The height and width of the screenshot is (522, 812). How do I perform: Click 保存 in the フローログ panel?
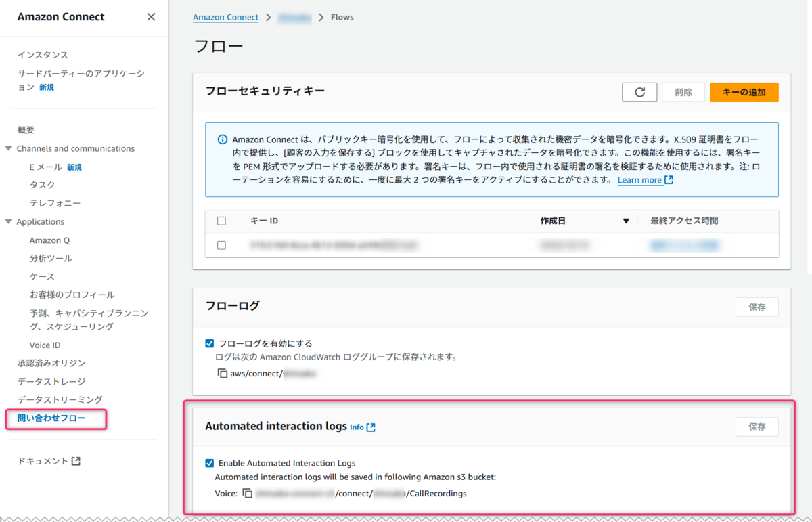pyautogui.click(x=757, y=307)
